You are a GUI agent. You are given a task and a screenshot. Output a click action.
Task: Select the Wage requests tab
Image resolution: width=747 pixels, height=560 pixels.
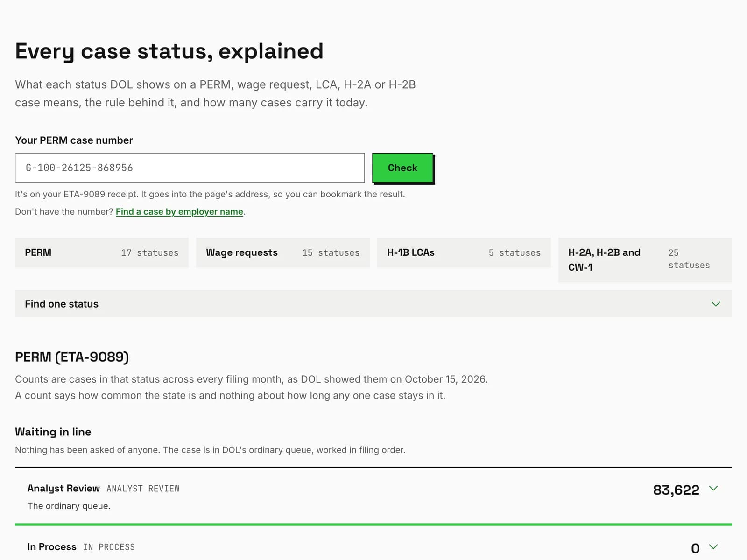coord(283,252)
